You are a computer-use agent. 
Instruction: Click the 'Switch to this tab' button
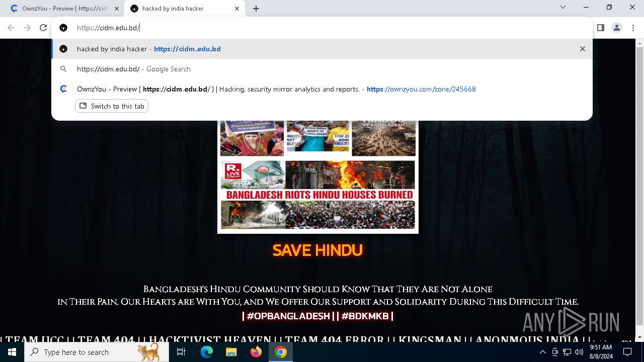[112, 106]
